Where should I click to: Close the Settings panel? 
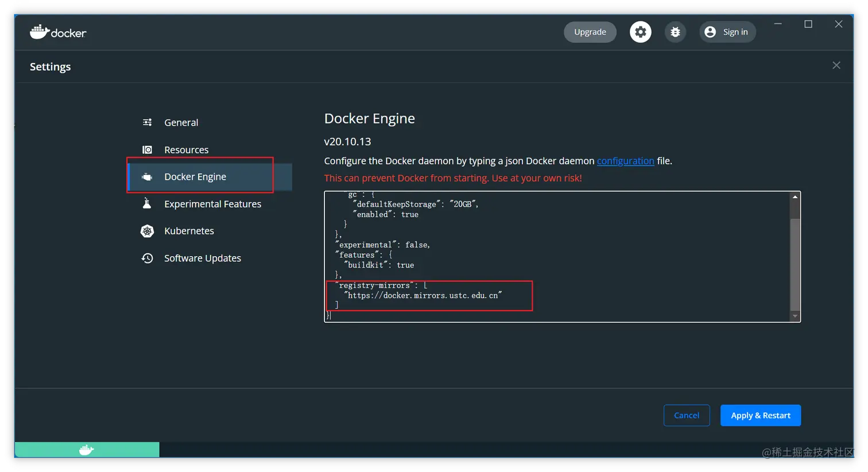pyautogui.click(x=836, y=65)
